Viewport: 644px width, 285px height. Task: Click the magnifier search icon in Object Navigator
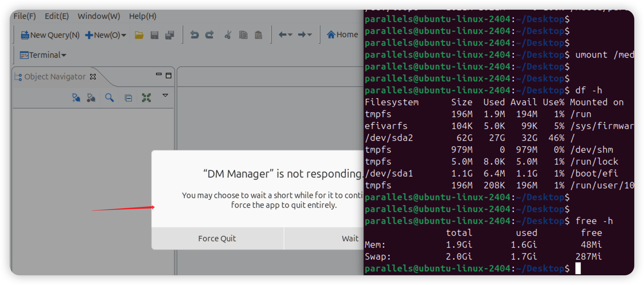[109, 98]
